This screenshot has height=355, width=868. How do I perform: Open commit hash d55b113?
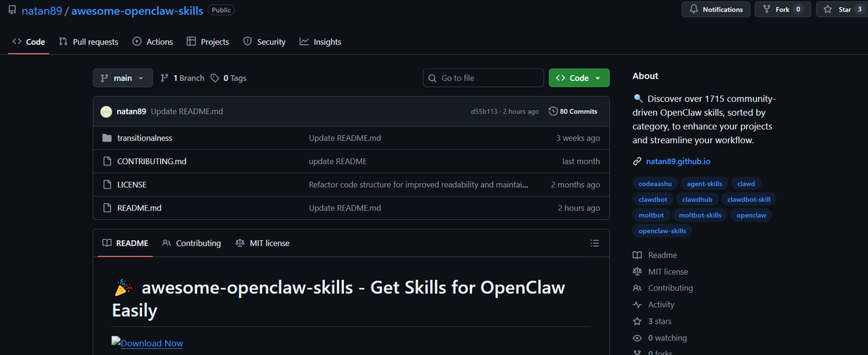pos(484,111)
